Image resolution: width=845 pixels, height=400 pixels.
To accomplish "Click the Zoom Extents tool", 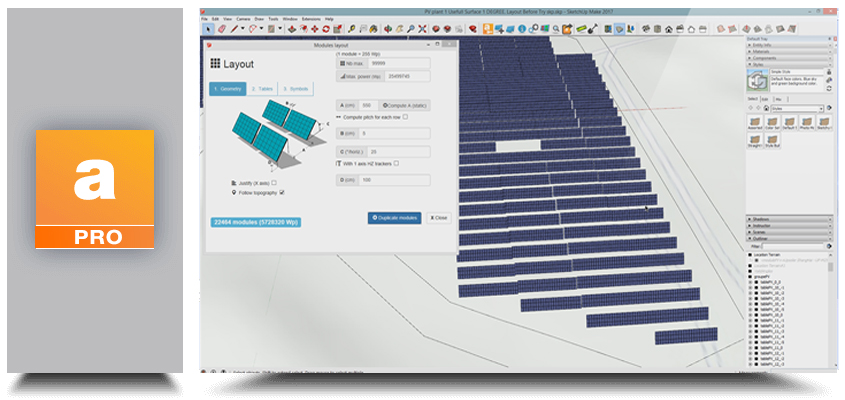I will coord(422,29).
